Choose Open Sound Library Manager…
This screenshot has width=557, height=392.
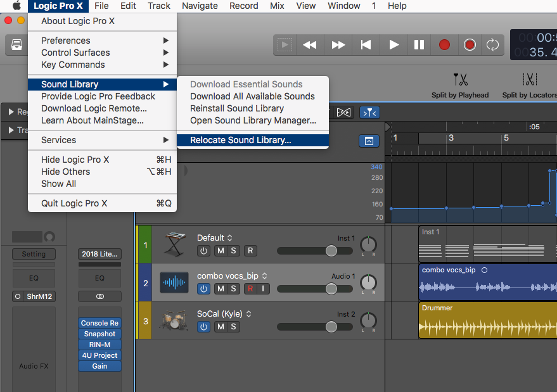(x=253, y=120)
